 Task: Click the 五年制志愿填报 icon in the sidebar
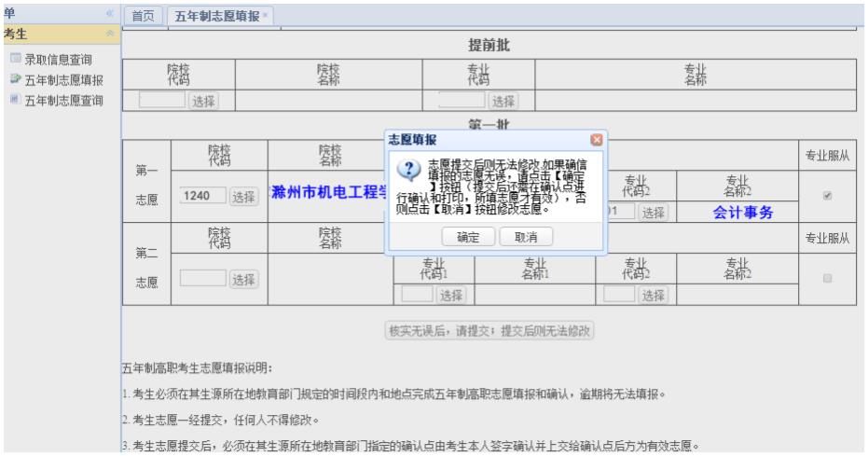(14, 80)
